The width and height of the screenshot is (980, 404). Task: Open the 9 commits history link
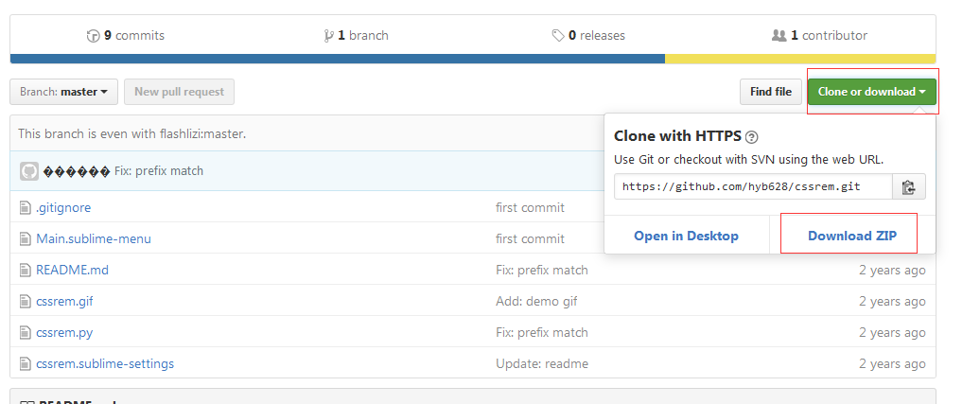point(126,36)
